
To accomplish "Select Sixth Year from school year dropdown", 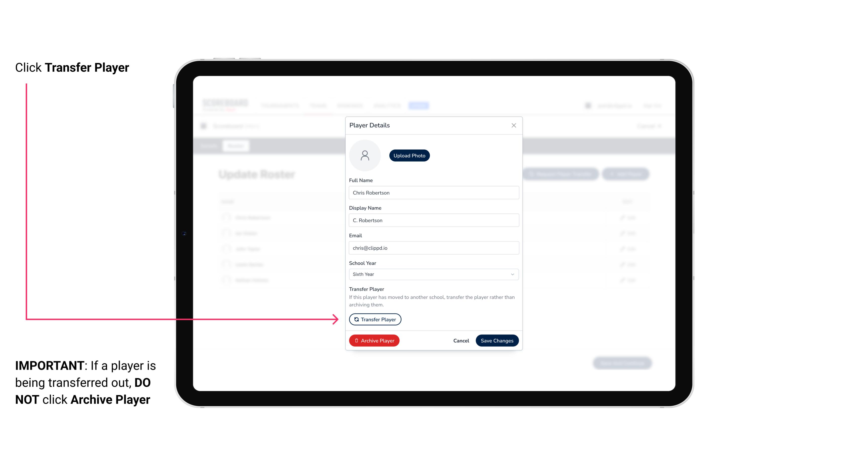I will point(433,274).
